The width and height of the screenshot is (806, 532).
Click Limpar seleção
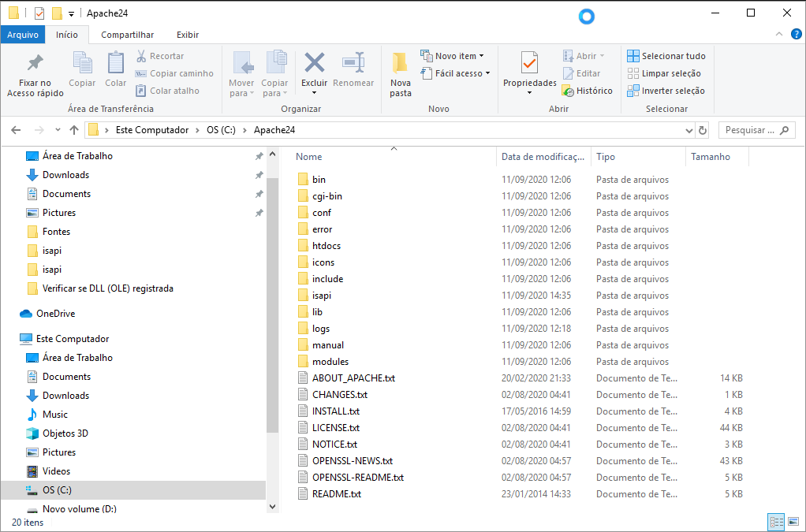coord(664,73)
